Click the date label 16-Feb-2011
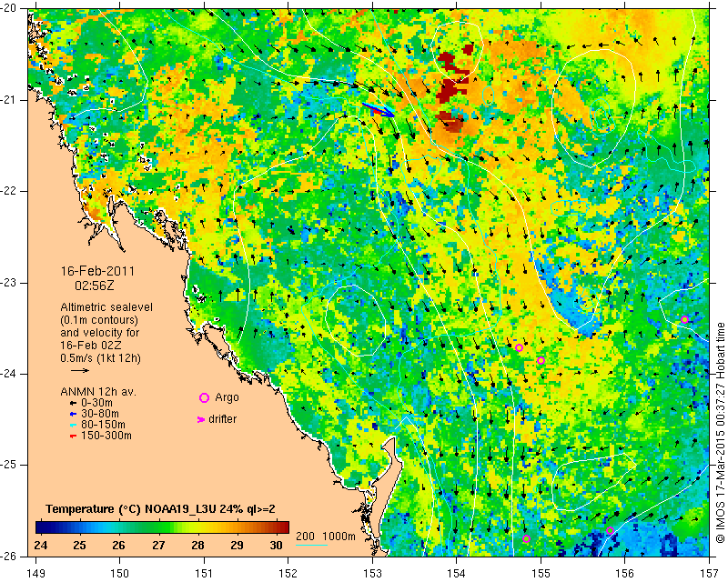This screenshot has width=728, height=582. click(x=97, y=271)
